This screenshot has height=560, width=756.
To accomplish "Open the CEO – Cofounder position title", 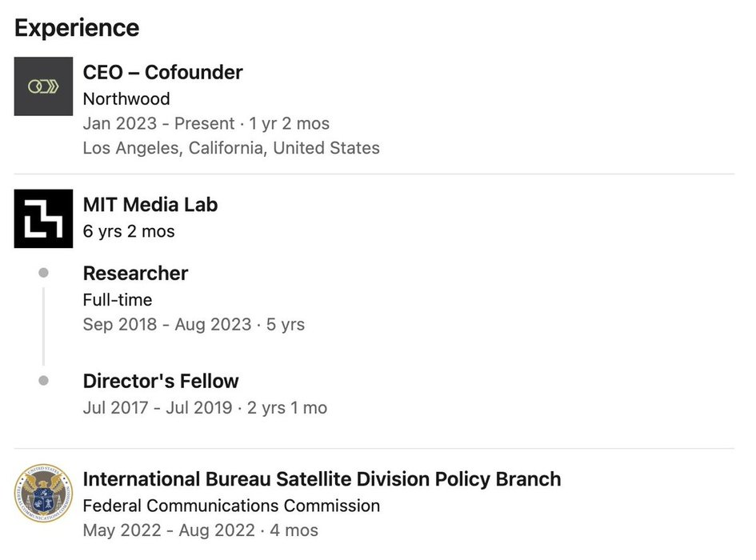I will point(162,73).
